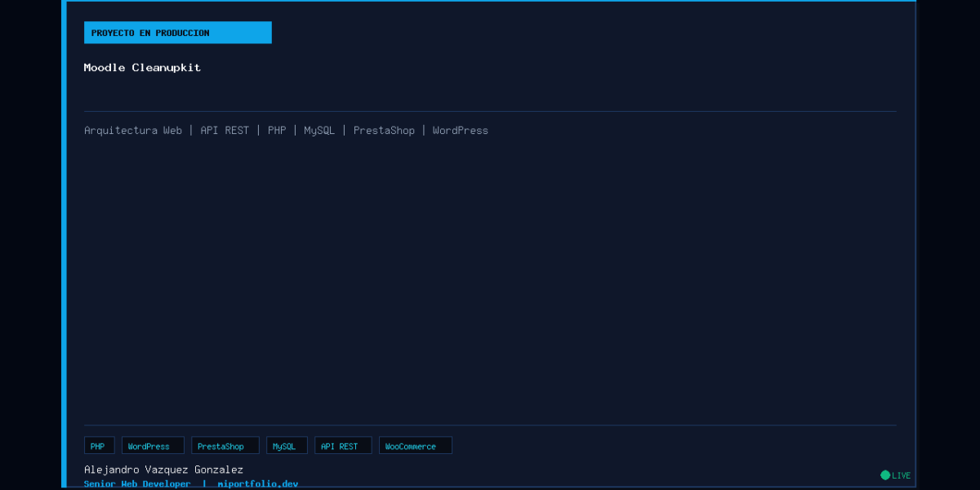Select the MySQL tag chip
The height and width of the screenshot is (490, 980).
pyautogui.click(x=287, y=446)
